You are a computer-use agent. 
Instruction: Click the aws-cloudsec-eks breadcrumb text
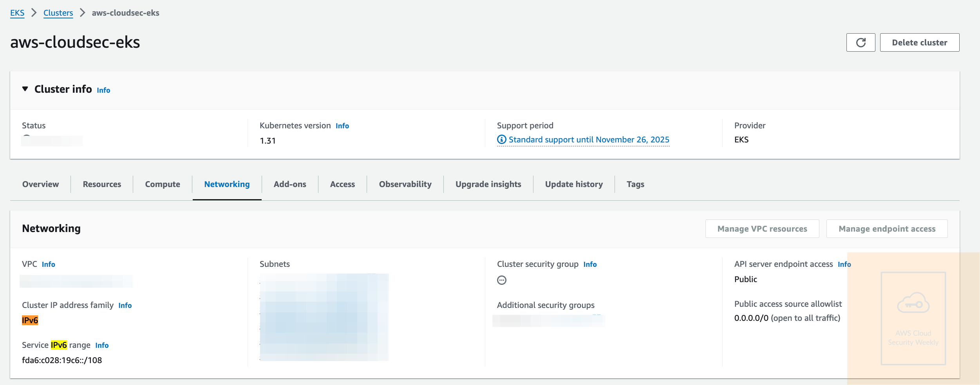(x=125, y=13)
